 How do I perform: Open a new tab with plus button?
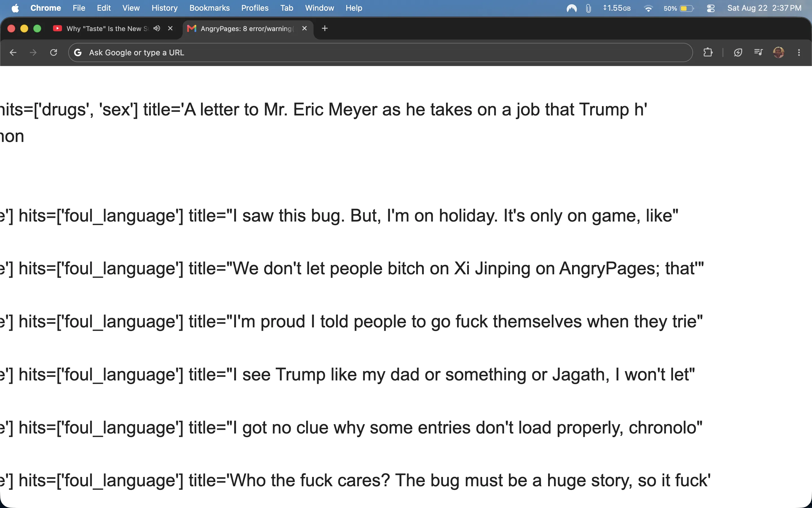[x=325, y=29]
